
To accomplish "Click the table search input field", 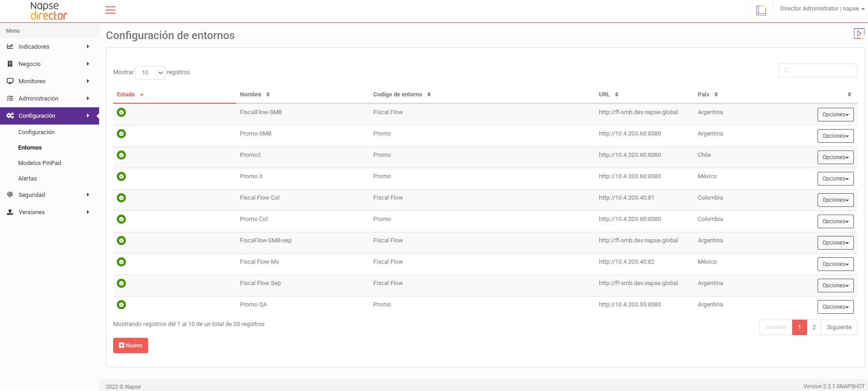I will (818, 70).
